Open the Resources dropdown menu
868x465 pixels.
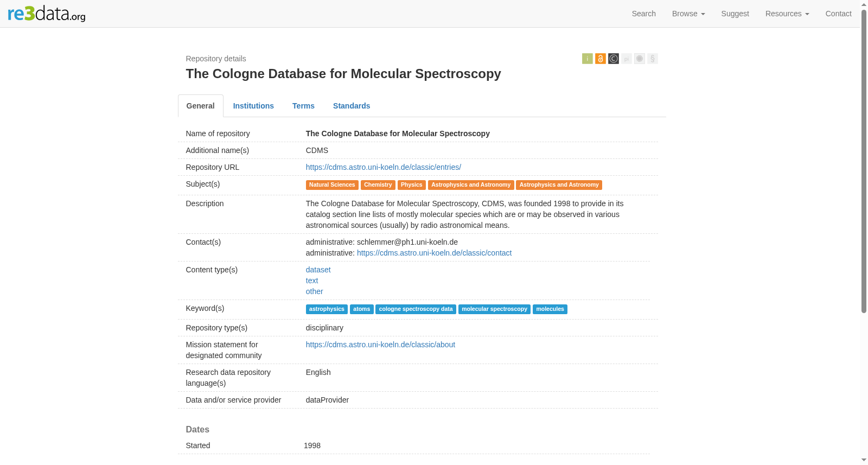787,14
